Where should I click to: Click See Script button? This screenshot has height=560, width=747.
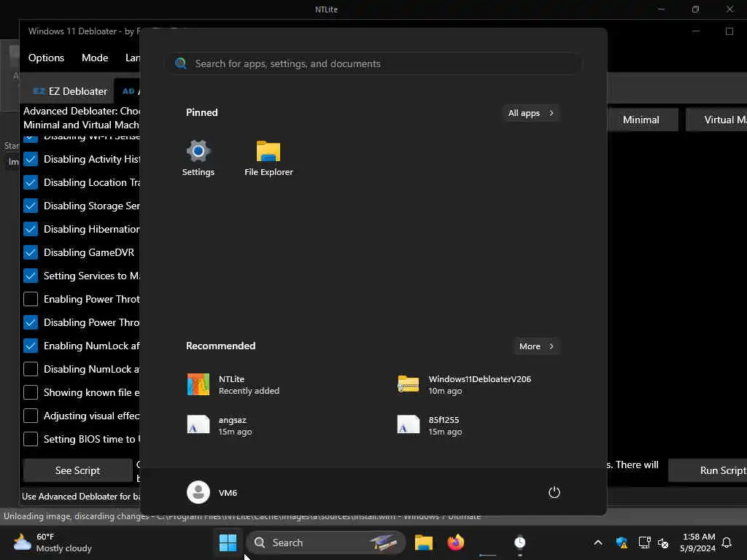point(77,470)
